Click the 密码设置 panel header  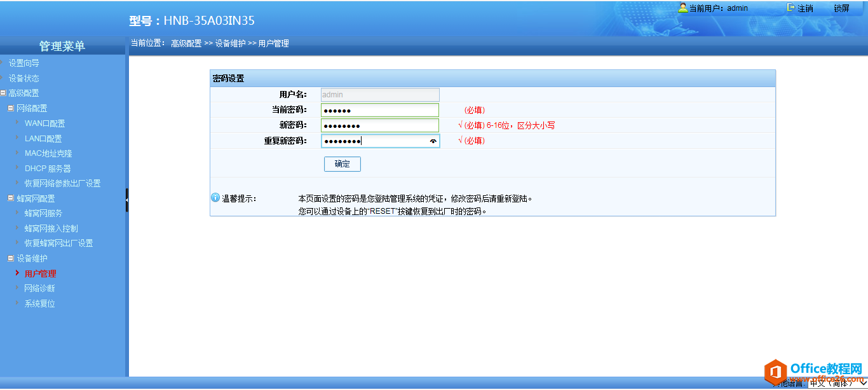[x=492, y=79]
